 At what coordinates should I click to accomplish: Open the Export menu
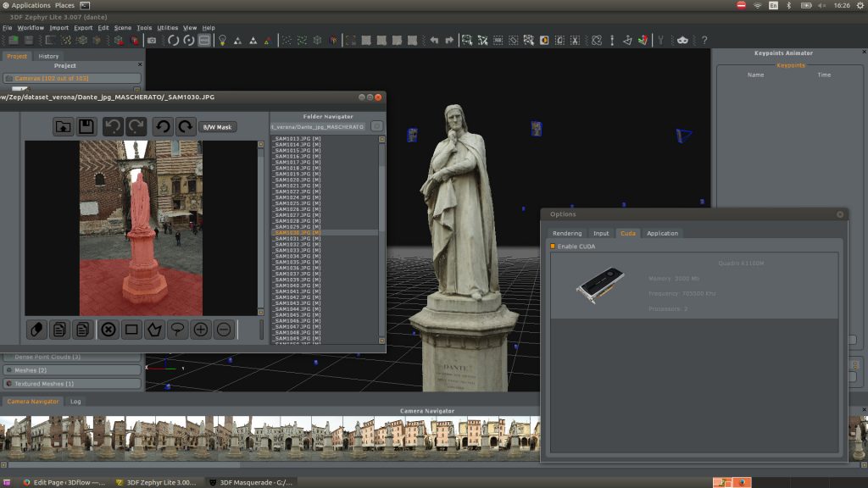[83, 28]
